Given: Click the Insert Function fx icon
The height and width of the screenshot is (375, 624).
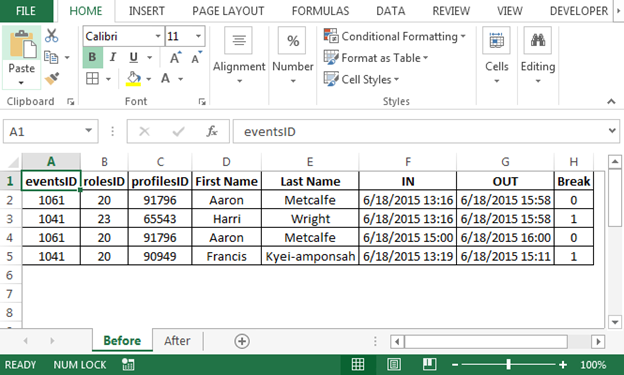Looking at the screenshot, I should [212, 131].
